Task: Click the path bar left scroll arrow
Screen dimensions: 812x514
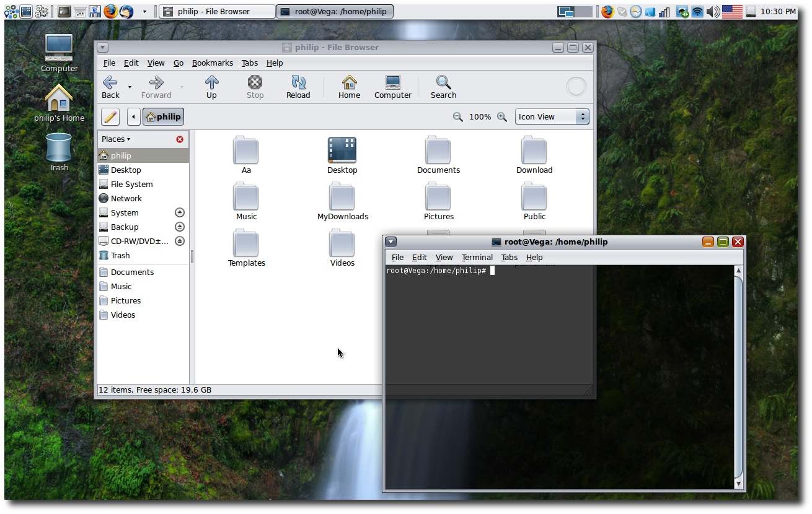Action: click(x=133, y=116)
